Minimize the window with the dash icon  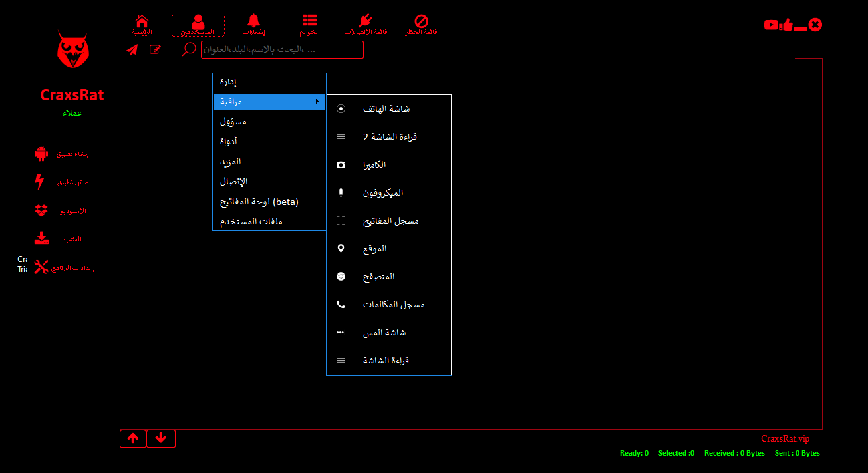pyautogui.click(x=800, y=28)
